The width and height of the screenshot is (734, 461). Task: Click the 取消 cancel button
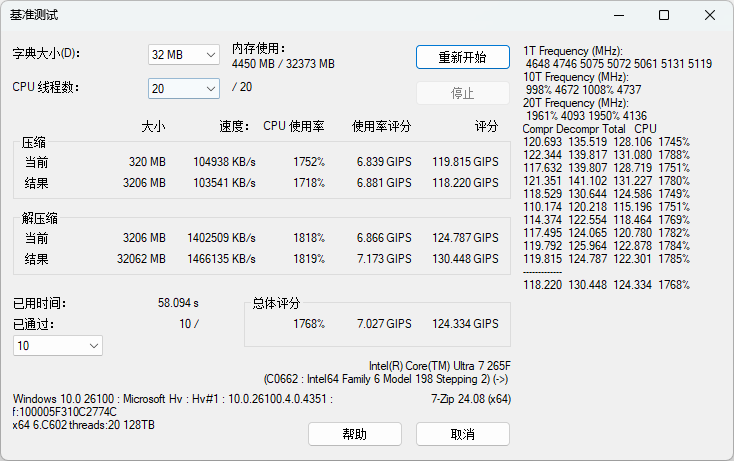(x=462, y=434)
